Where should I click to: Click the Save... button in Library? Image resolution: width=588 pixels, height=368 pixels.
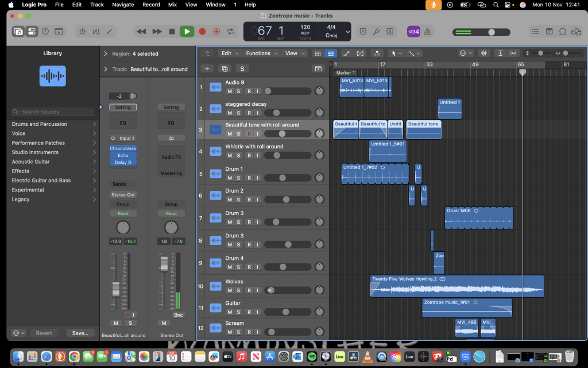80,333
